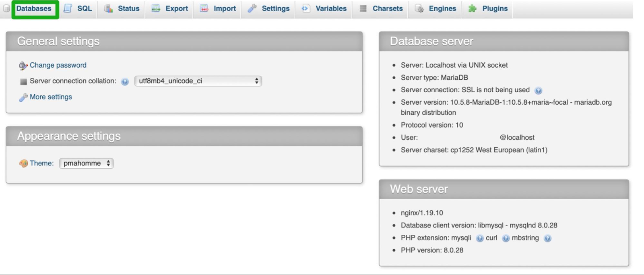Click 'Protocol version: 10' text
644x275 pixels.
(432, 125)
